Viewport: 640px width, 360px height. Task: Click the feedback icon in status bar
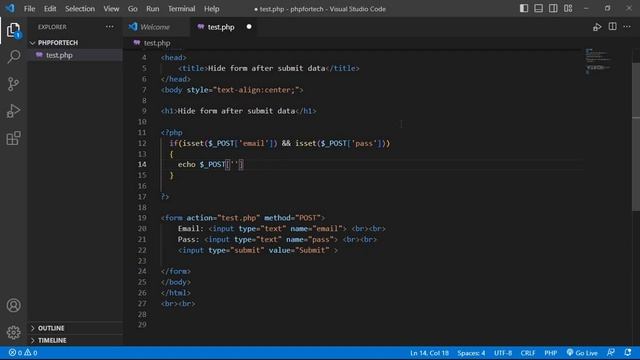pos(611,352)
